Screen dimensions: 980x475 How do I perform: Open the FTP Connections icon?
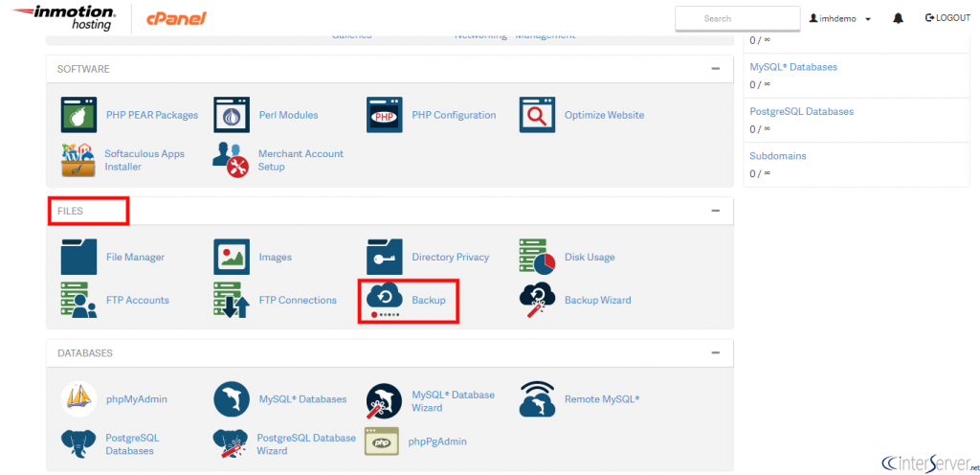(x=232, y=300)
